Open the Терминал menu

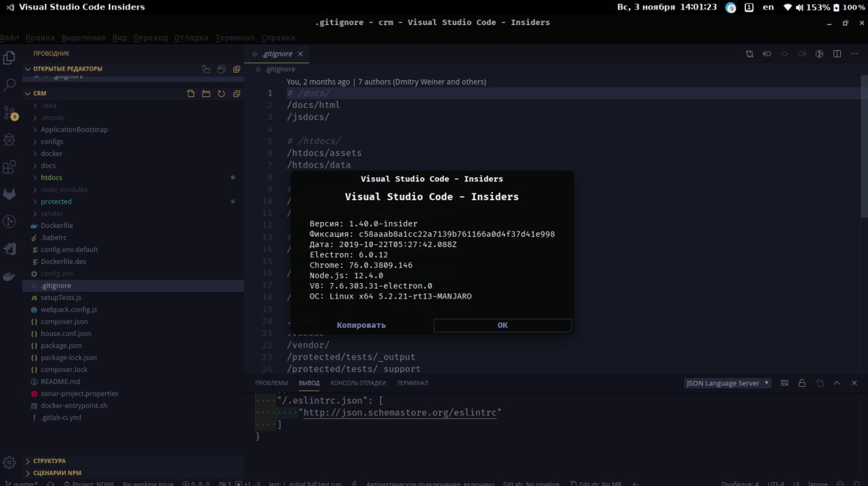coord(235,38)
